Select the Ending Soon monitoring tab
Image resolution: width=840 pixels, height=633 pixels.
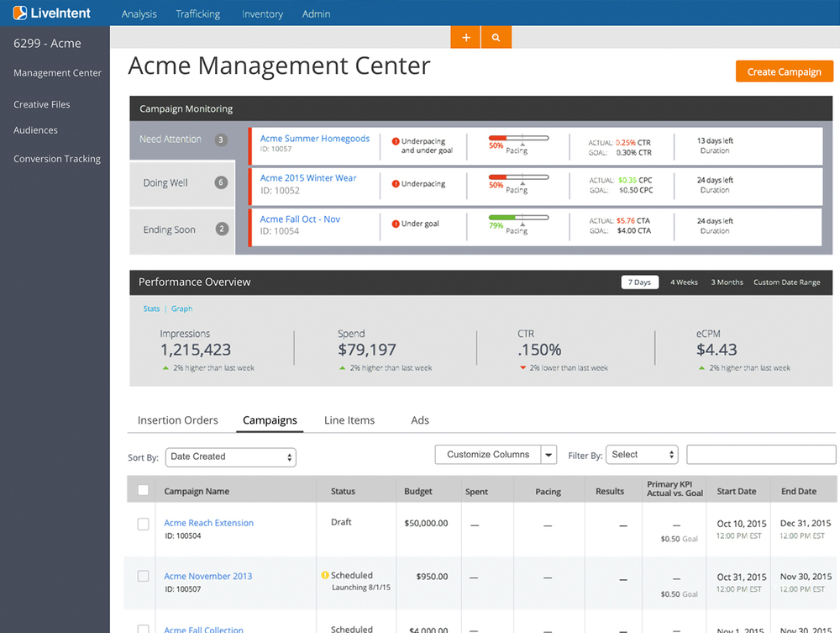182,230
